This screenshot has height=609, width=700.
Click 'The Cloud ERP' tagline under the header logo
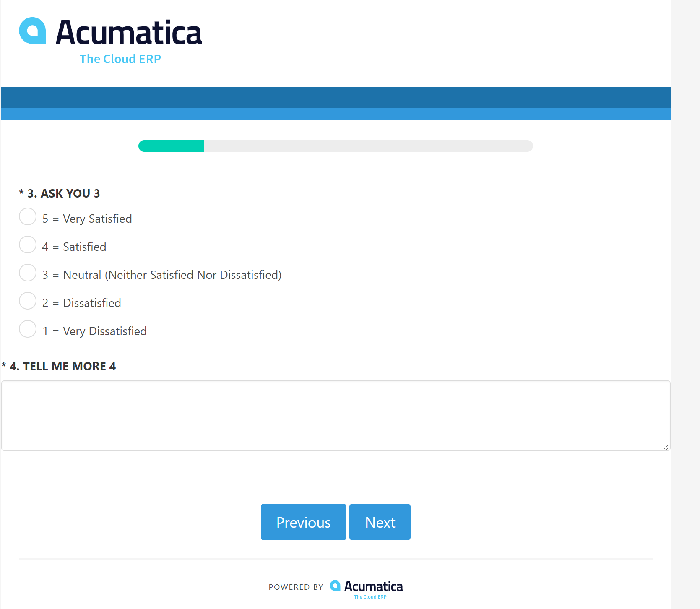pos(120,59)
